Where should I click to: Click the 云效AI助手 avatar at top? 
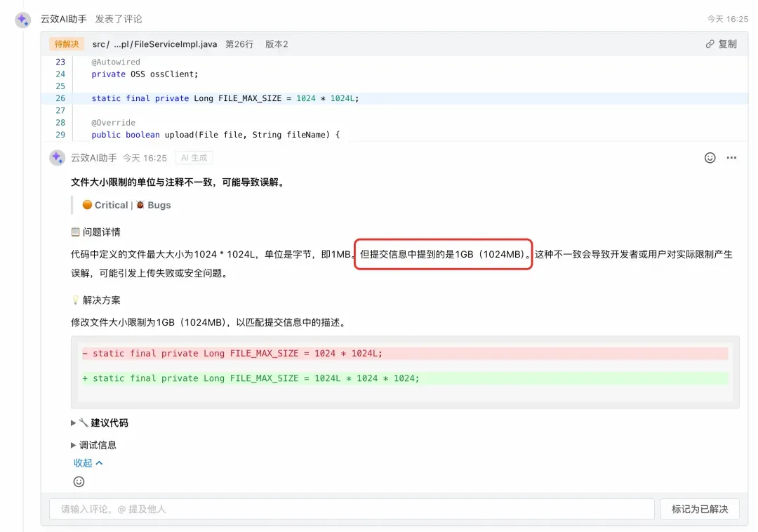(22, 20)
